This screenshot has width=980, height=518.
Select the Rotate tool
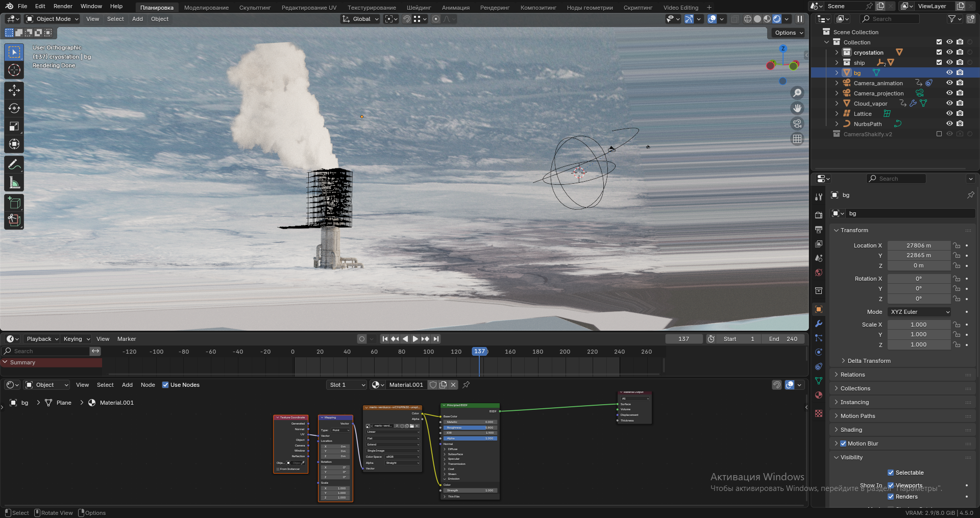coord(14,108)
